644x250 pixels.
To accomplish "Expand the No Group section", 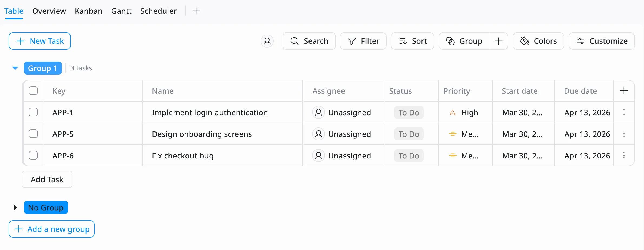I will (15, 207).
